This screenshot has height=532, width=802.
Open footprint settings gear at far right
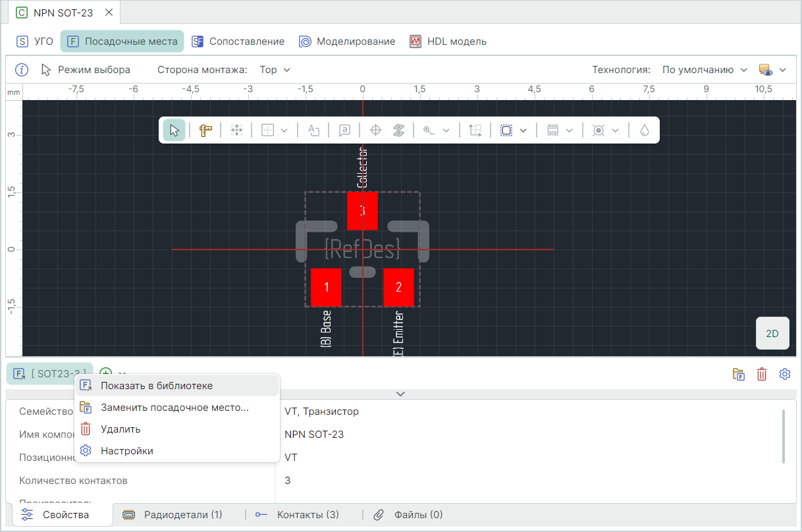[784, 374]
